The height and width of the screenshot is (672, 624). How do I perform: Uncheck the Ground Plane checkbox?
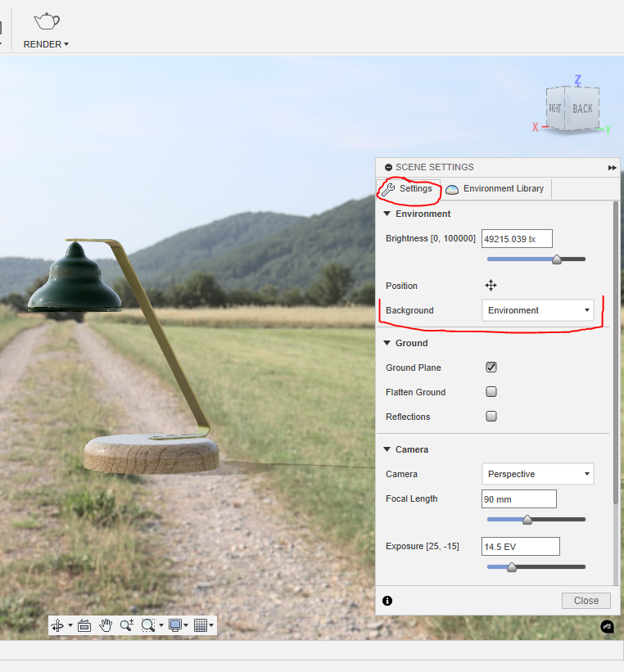click(x=491, y=368)
